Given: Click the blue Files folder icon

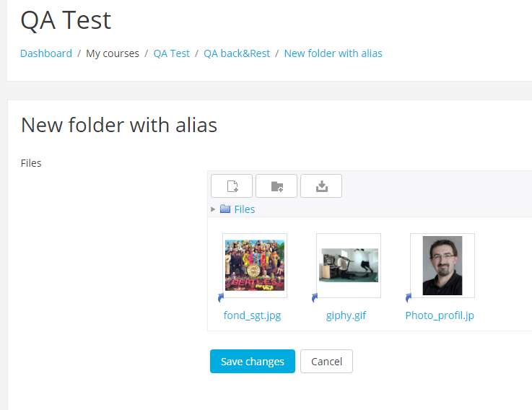Looking at the screenshot, I should point(225,209).
